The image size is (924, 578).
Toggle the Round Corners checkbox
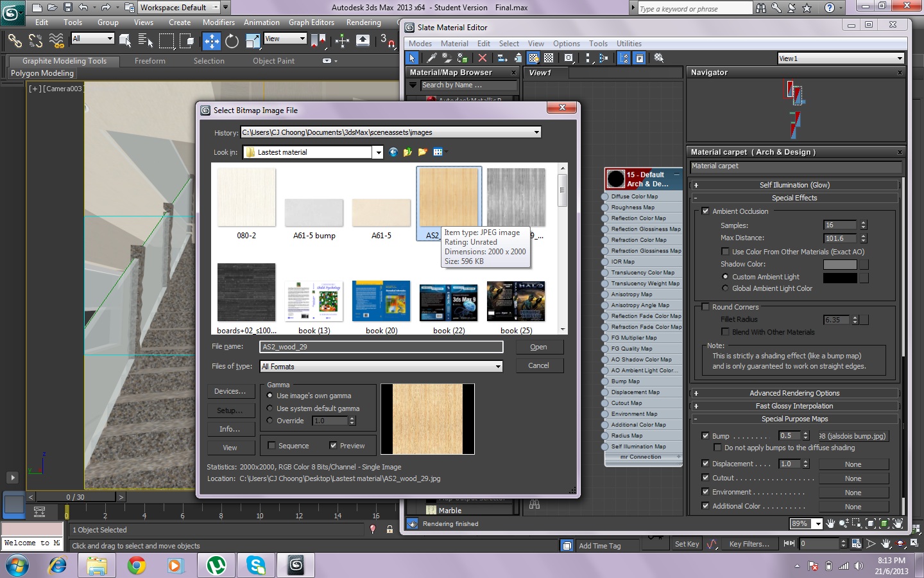point(705,307)
